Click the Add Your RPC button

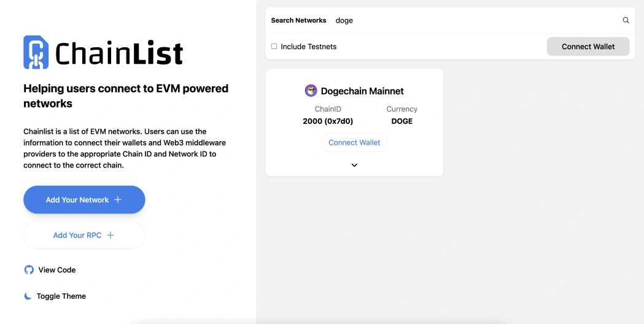point(84,235)
